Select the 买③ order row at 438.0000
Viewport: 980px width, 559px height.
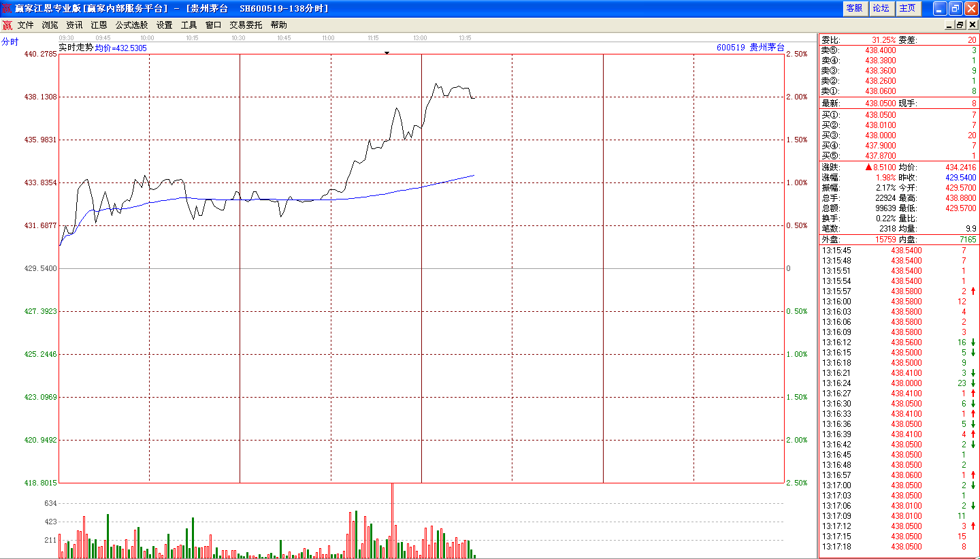tap(898, 135)
